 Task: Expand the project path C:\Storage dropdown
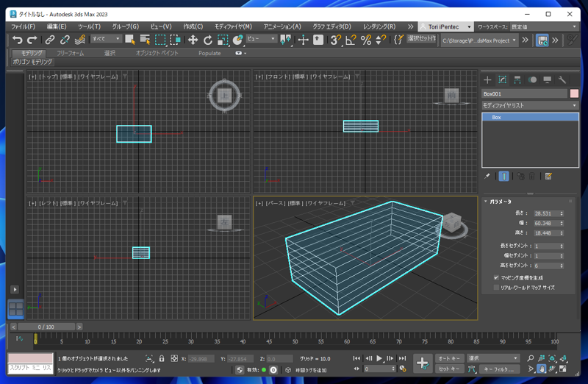pyautogui.click(x=479, y=40)
